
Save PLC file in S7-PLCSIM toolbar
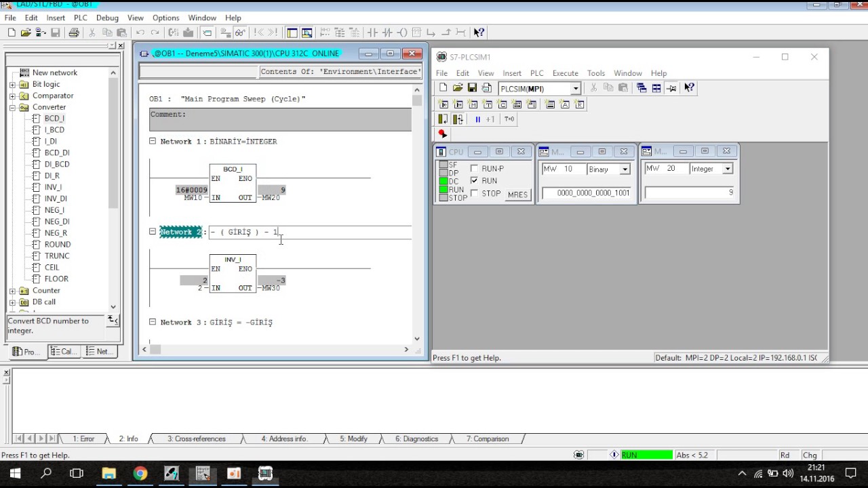point(472,88)
